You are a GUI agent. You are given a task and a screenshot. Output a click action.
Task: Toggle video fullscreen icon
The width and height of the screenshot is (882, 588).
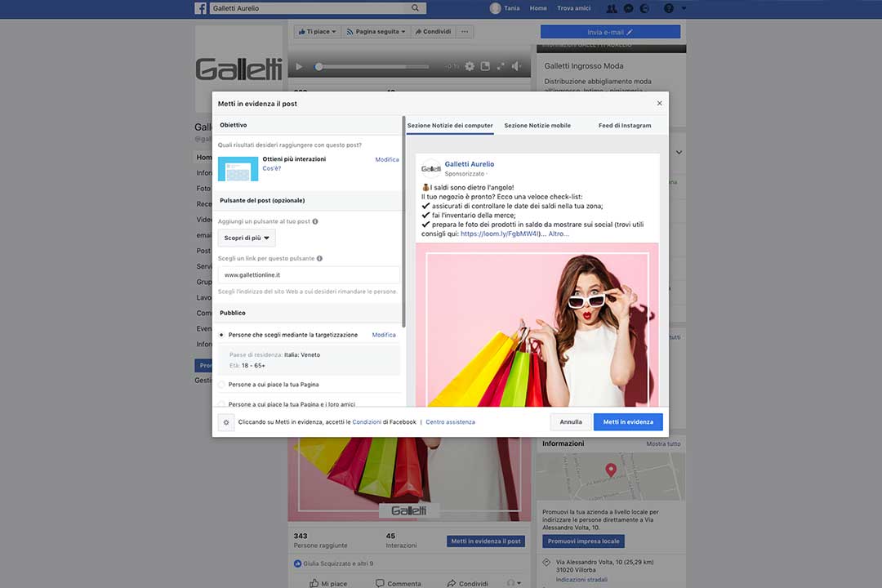tap(501, 66)
